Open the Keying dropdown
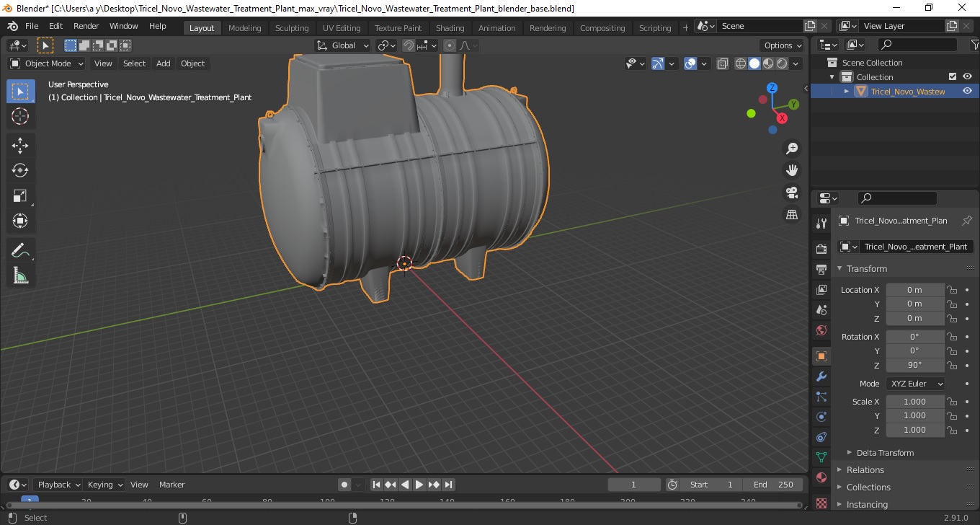 [104, 485]
